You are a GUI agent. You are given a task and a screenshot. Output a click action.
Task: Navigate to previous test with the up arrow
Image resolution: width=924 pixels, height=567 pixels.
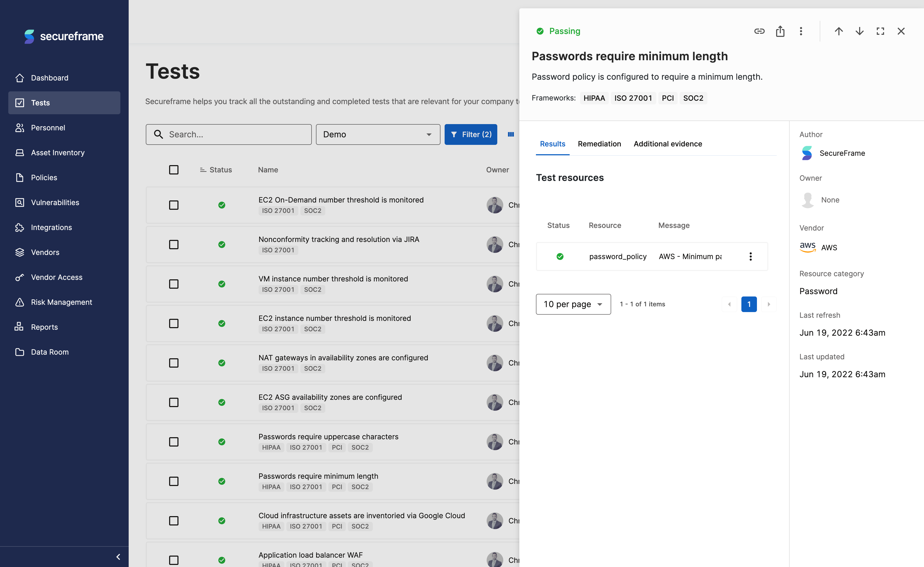click(839, 31)
